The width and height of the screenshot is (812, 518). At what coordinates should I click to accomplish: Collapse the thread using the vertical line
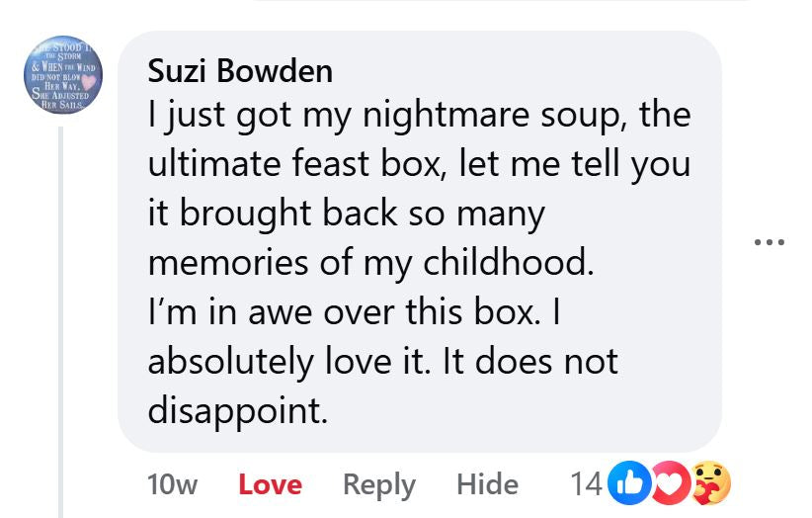click(x=61, y=316)
